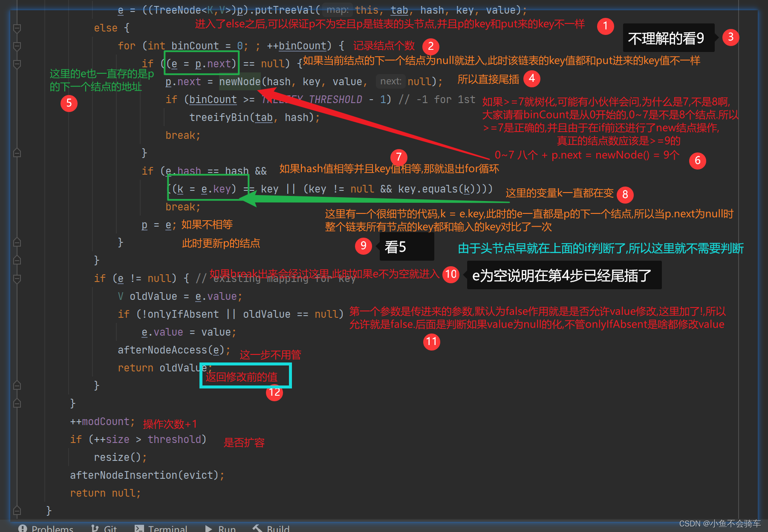
Task: Click 'p = e;' assignment line
Action: (159, 225)
